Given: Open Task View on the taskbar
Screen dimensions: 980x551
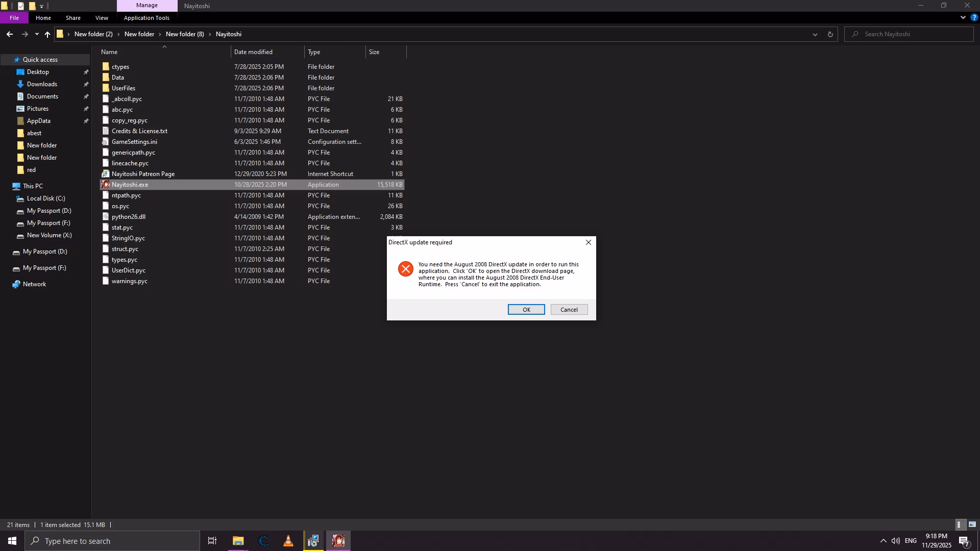Looking at the screenshot, I should 212,541.
